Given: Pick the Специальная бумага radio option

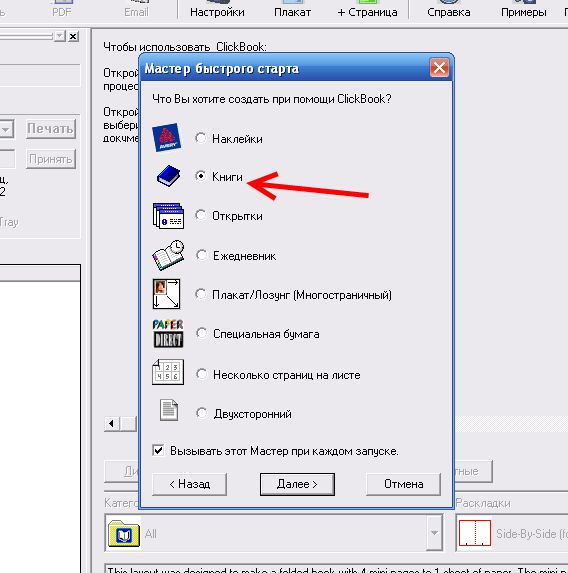Looking at the screenshot, I should (x=201, y=333).
